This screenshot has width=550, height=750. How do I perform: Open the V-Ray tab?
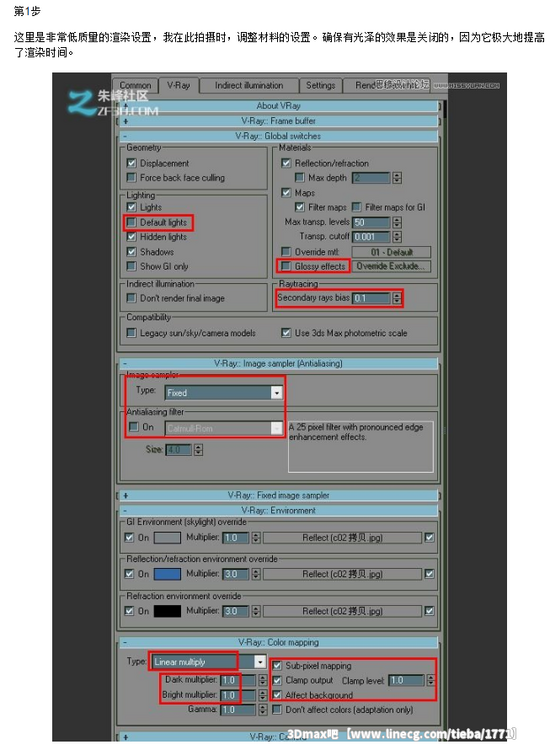tap(178, 85)
